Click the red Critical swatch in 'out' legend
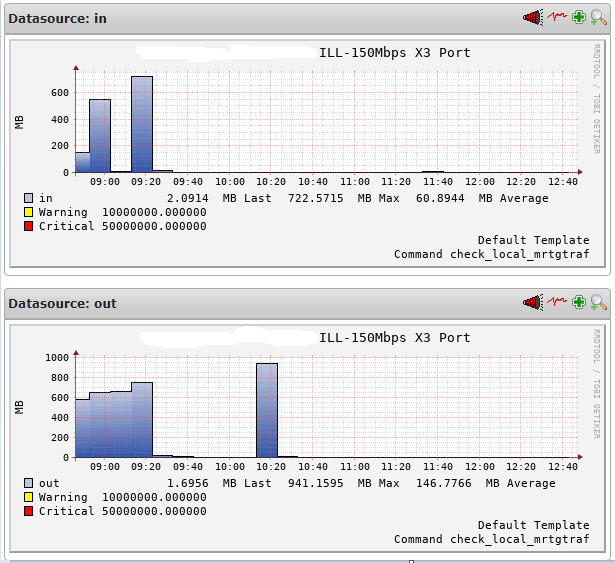Viewport: 615px width, 563px height. (x=29, y=511)
